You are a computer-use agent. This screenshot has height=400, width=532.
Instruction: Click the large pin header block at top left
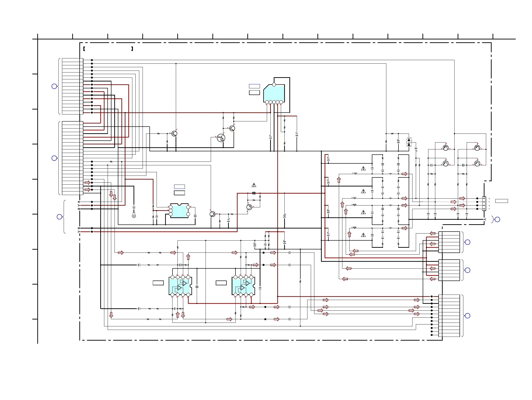click(x=72, y=86)
